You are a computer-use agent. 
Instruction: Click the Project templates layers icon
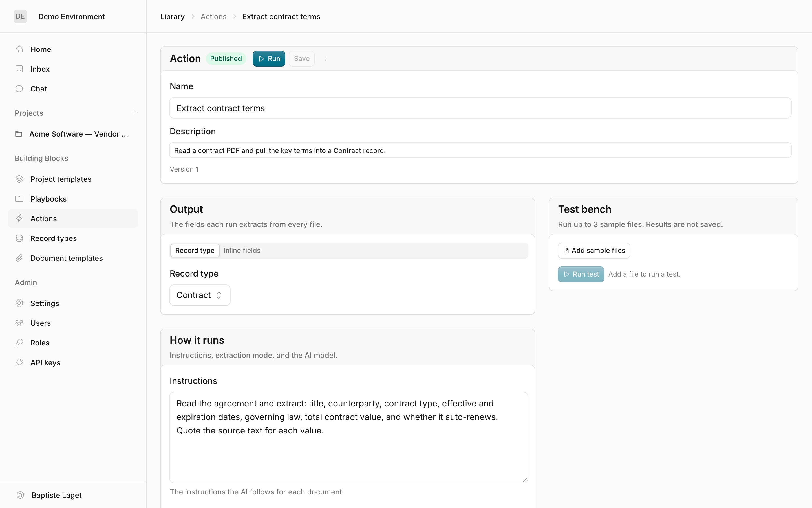[x=19, y=179]
